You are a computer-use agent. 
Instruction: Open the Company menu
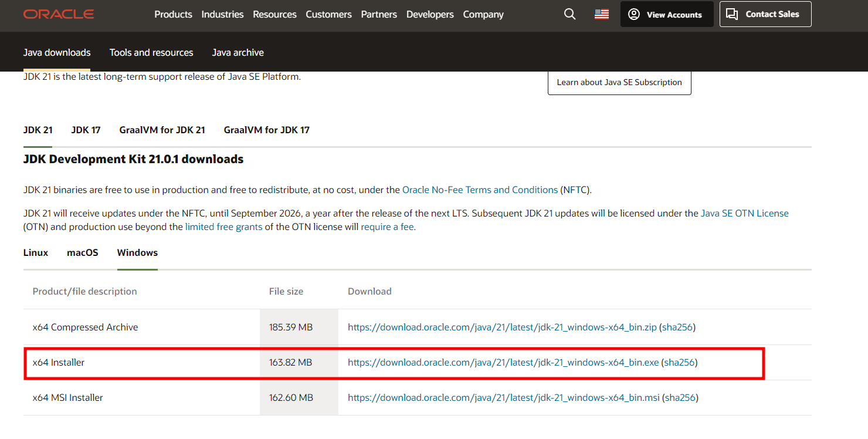point(483,14)
